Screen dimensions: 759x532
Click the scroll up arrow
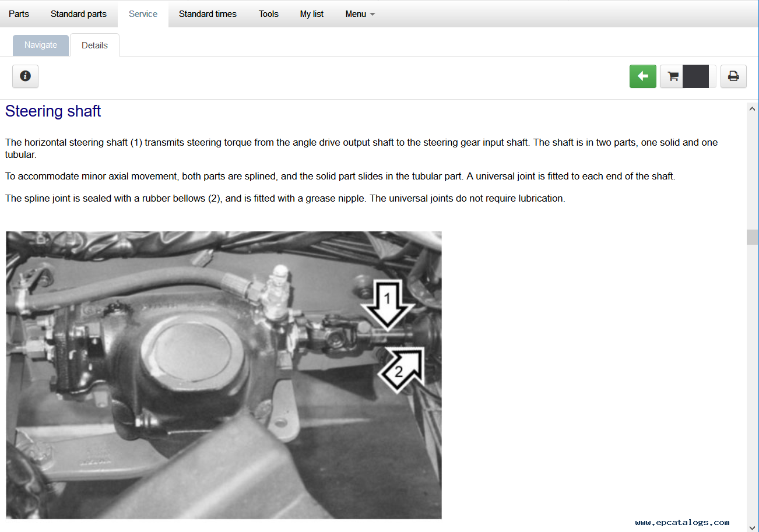753,109
